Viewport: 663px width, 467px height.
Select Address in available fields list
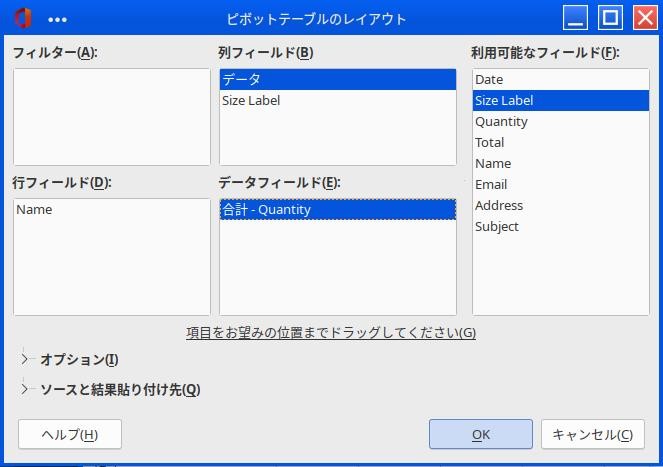(x=498, y=205)
